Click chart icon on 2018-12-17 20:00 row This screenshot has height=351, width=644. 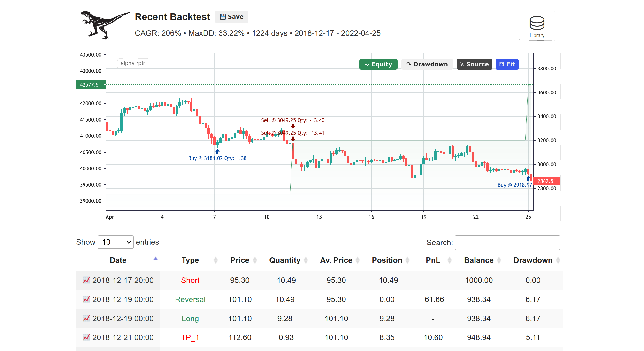point(86,280)
